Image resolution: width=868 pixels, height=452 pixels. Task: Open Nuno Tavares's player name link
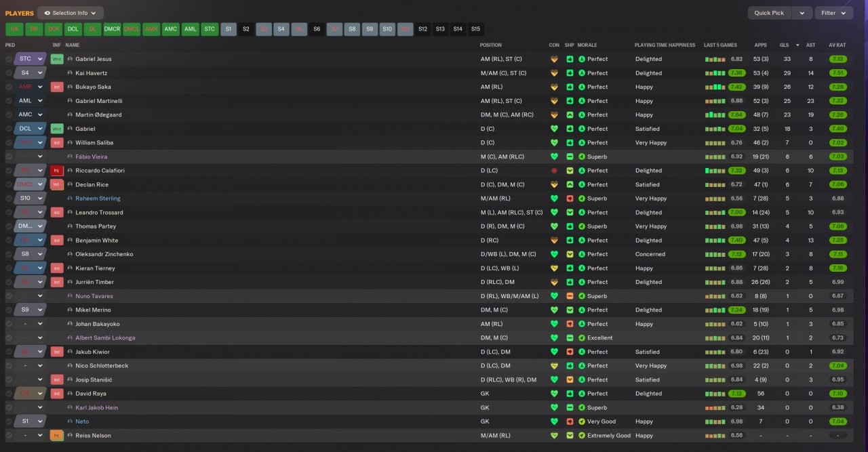point(94,296)
